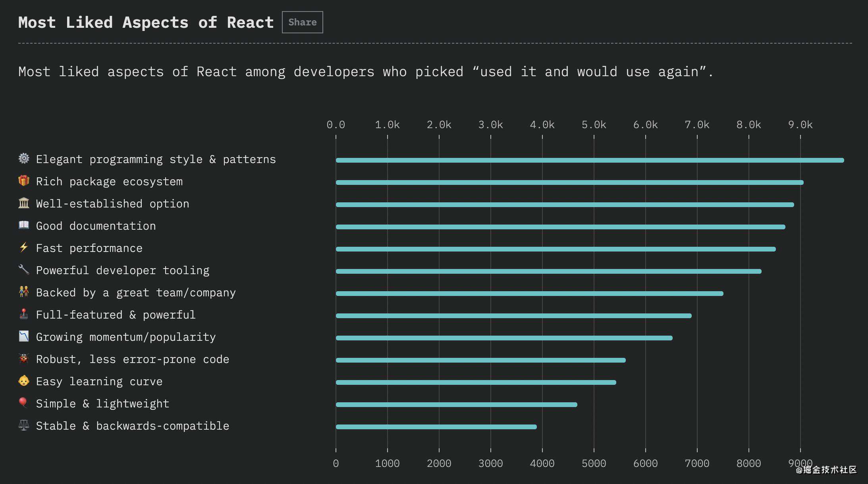Click the gift emoji beside Rich package ecosystem
Image resolution: width=868 pixels, height=484 pixels.
pyautogui.click(x=24, y=181)
